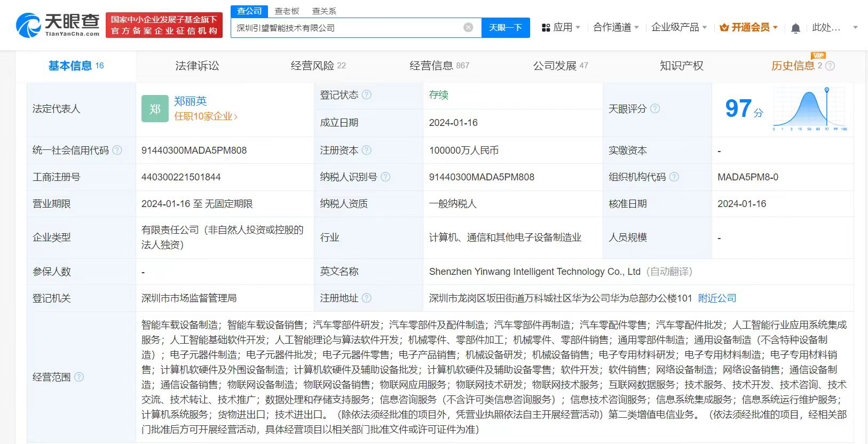Viewport: 868px width, 444px height.
Task: Open help icon next to 纳税人识别号
Action: 385,177
